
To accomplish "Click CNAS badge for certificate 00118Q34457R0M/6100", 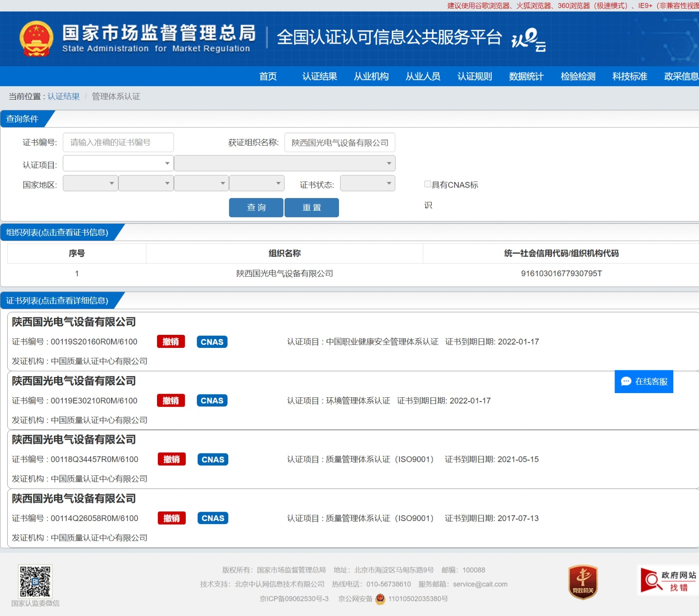I will (213, 459).
